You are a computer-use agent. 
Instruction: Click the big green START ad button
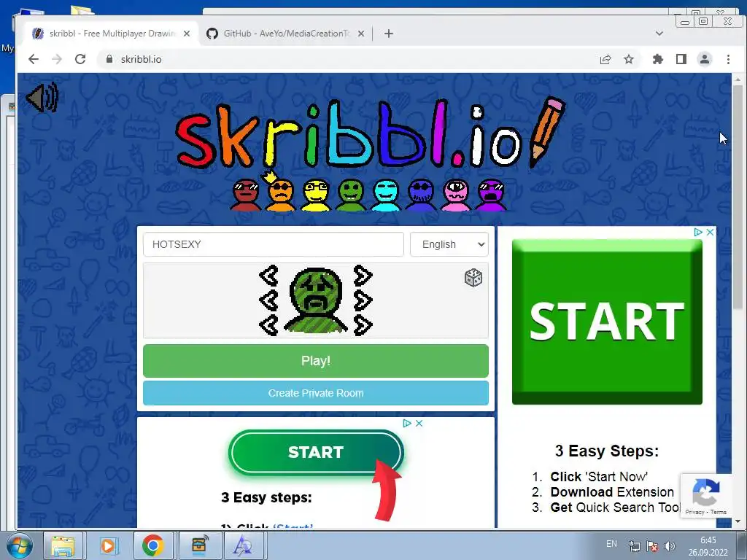[607, 322]
